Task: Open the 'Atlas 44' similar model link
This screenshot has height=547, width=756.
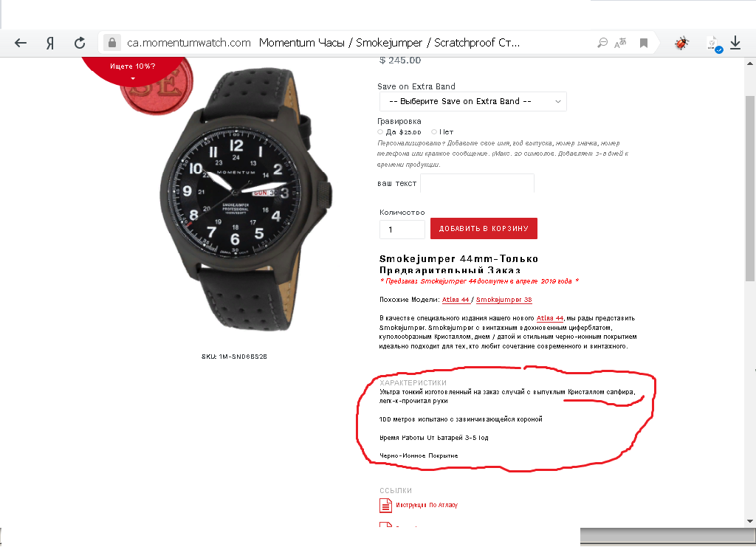Action: [x=456, y=299]
